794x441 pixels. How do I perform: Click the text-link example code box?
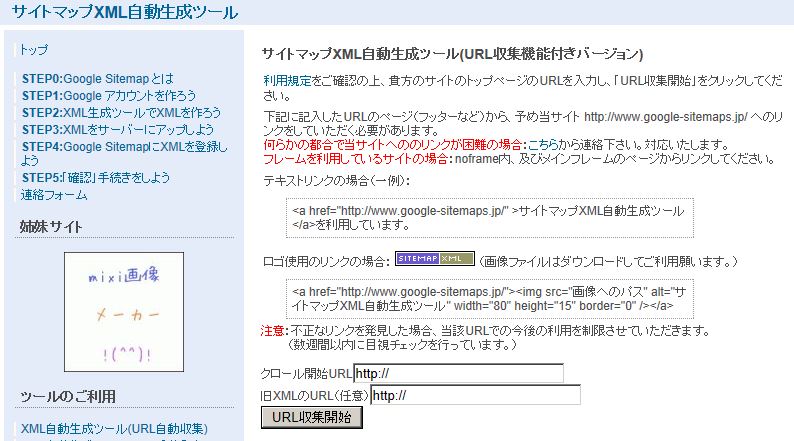point(490,218)
